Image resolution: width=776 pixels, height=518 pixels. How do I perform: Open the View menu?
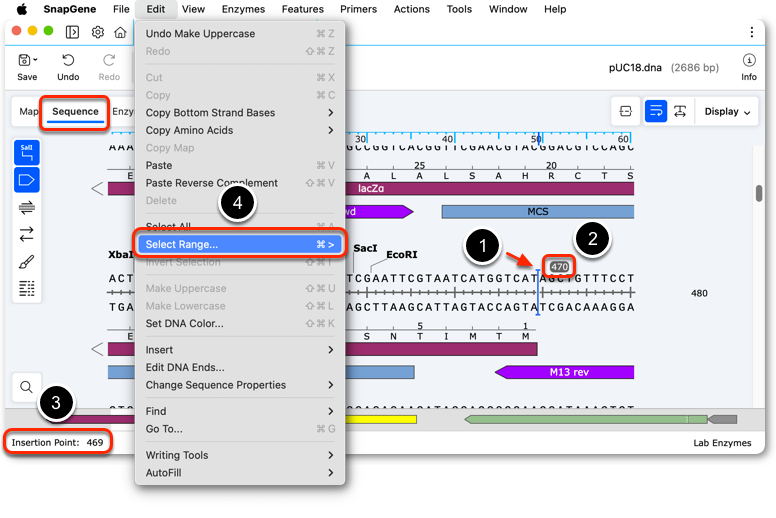[193, 9]
